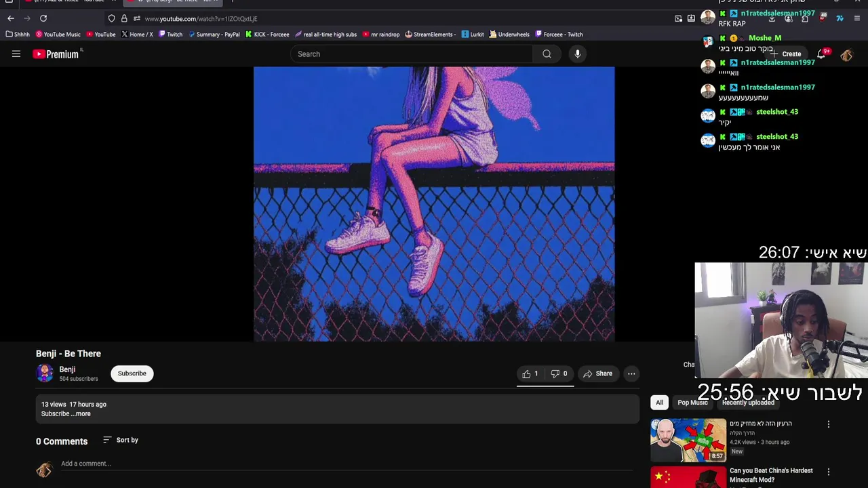Open the China's Hardest Minecraft Mod thumbnail
The image size is (868, 488).
(688, 477)
